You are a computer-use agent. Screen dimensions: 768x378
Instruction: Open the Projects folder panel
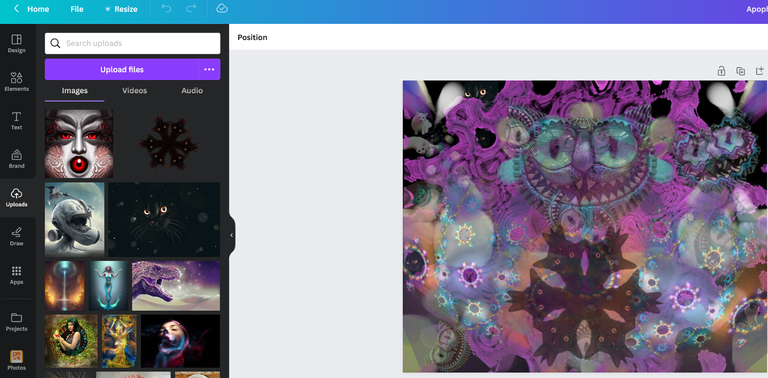click(x=16, y=322)
